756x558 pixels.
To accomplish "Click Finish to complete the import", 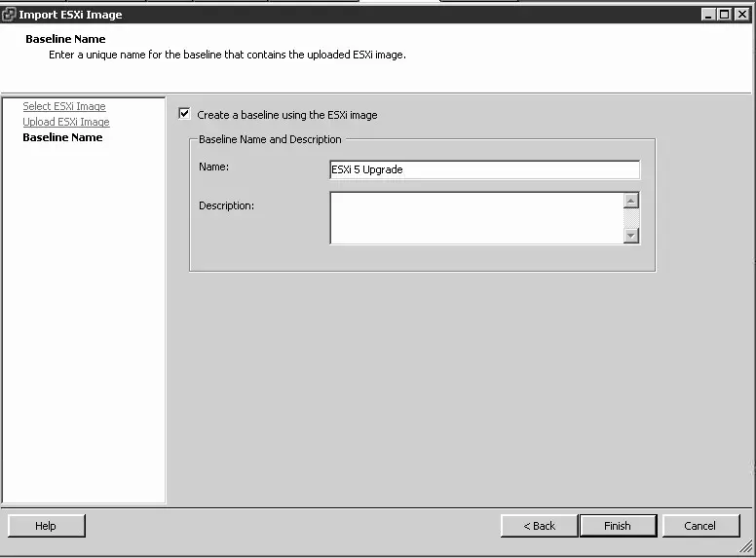I will click(x=618, y=526).
